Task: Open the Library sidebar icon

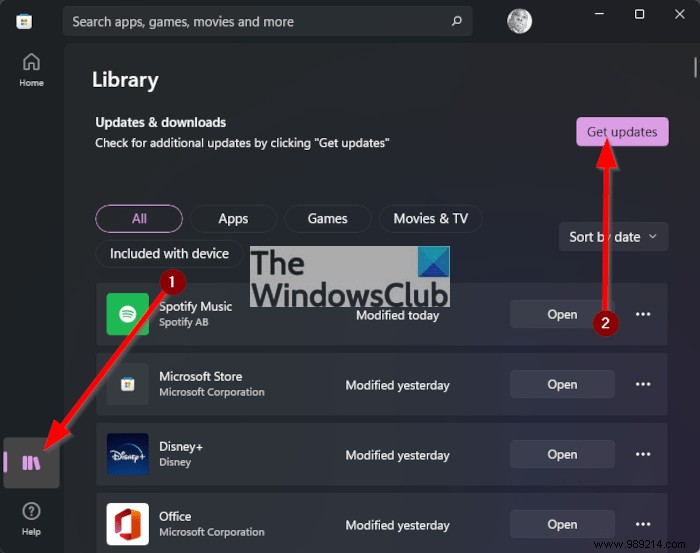Action: coord(31,462)
